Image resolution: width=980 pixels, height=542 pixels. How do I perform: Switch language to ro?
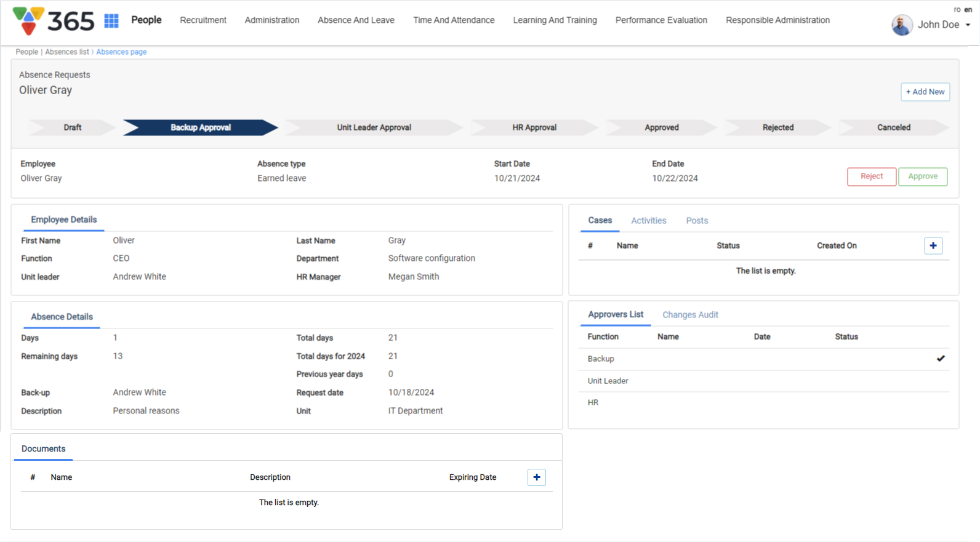(957, 9)
